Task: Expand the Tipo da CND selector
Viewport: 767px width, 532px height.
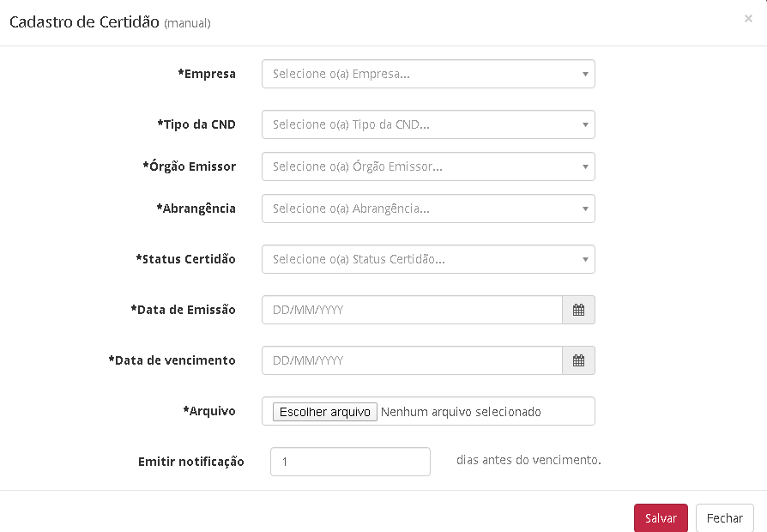Action: pos(428,124)
